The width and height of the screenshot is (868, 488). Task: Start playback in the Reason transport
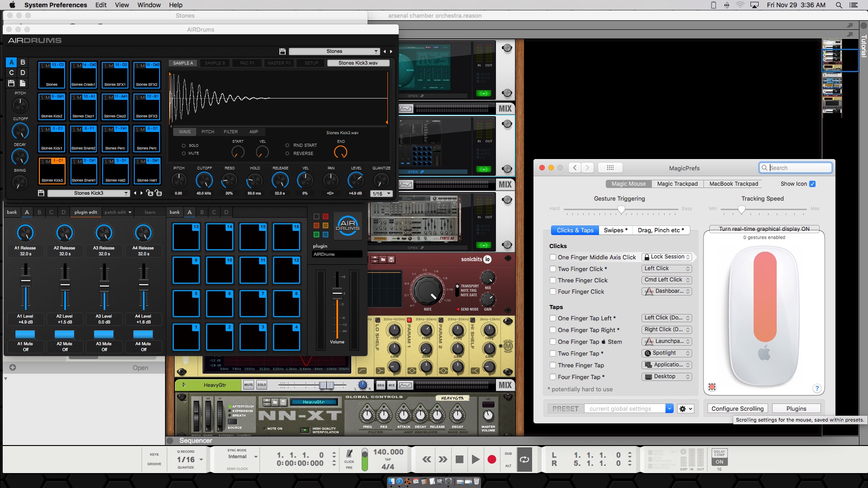(x=476, y=460)
